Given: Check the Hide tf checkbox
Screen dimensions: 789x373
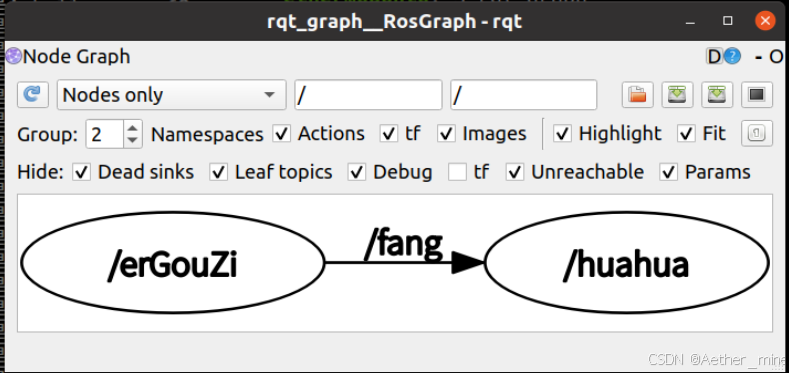Looking at the screenshot, I should [457, 173].
